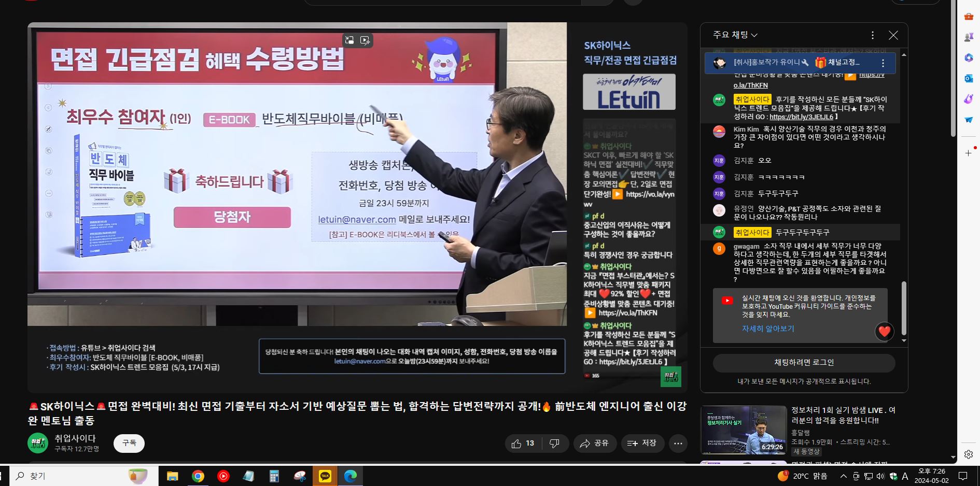The height and width of the screenshot is (486, 980).
Task: Click the 저장 save button
Action: [642, 444]
